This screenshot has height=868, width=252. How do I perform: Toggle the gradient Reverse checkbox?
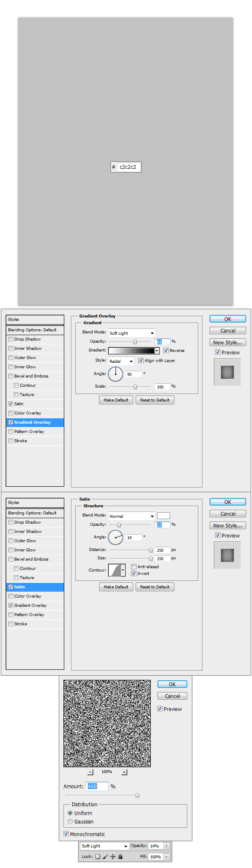point(166,350)
